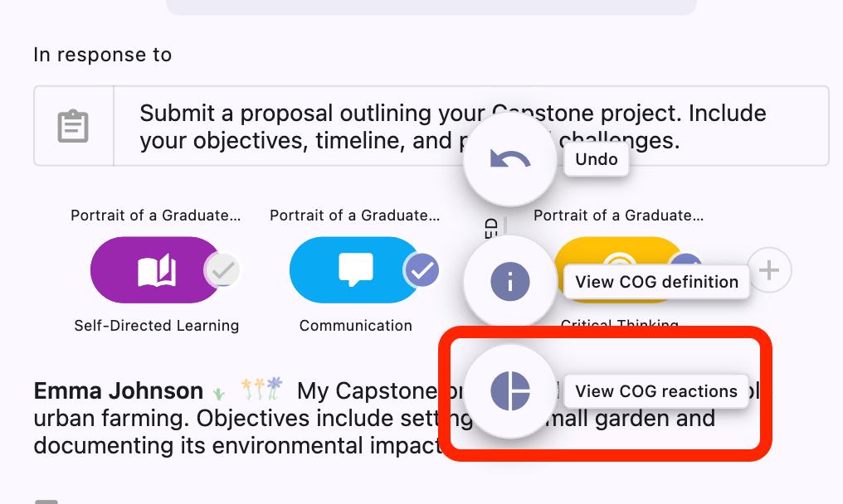Click the Undo arrow icon
This screenshot has height=504, width=843.
(x=509, y=157)
